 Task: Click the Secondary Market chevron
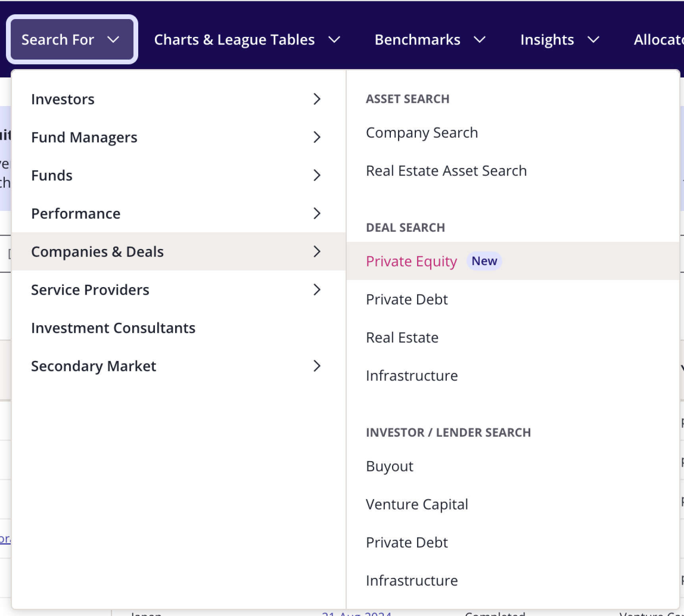coord(317,366)
